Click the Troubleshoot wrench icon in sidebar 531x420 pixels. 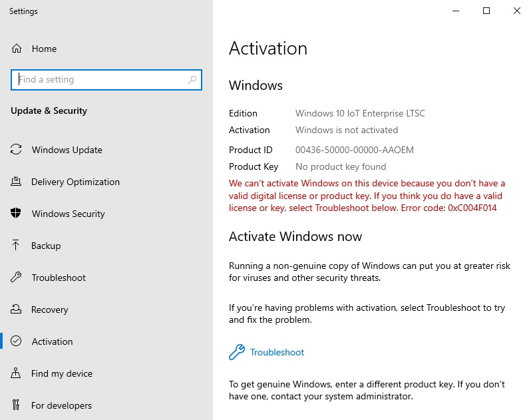(x=17, y=278)
